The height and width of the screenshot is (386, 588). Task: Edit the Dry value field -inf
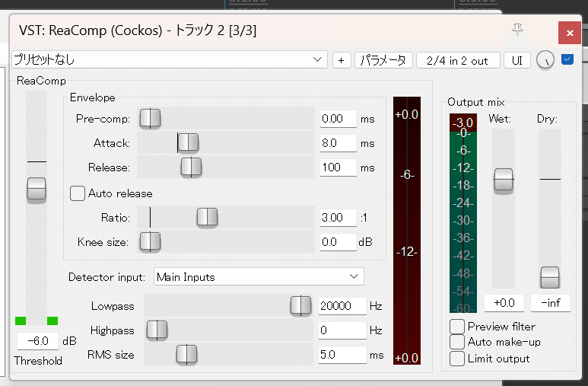pyautogui.click(x=551, y=303)
